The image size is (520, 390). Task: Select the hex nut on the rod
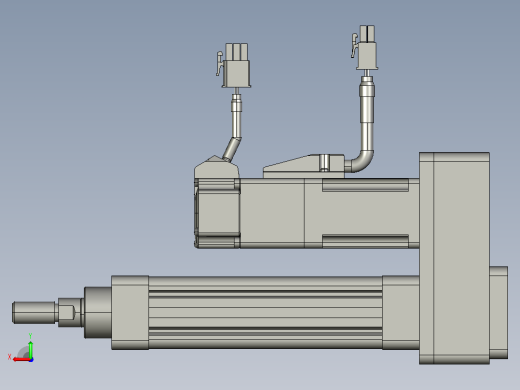click(71, 312)
